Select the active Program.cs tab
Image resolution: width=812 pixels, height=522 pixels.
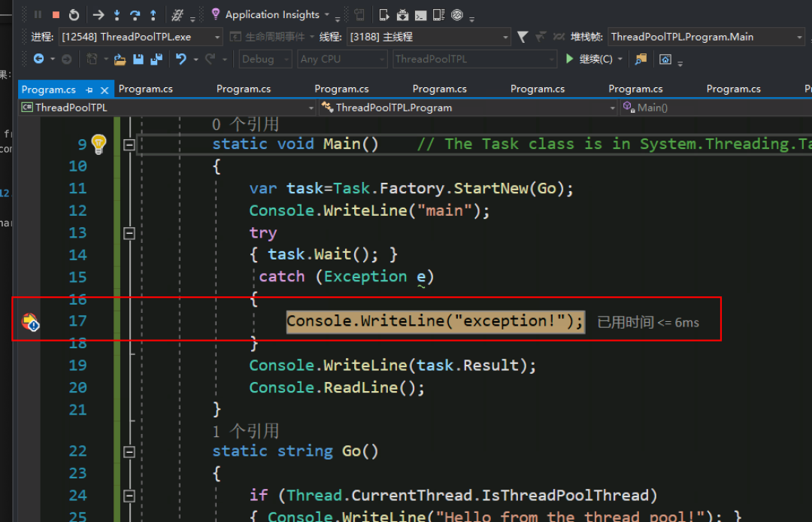(x=49, y=90)
